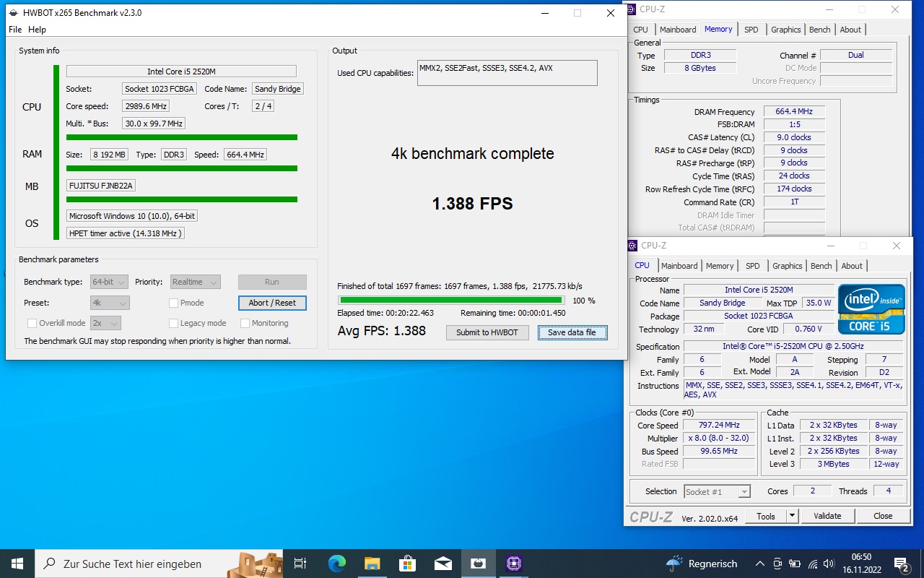
Task: Switch to SPD tab in back CPU-Z
Action: pos(751,30)
